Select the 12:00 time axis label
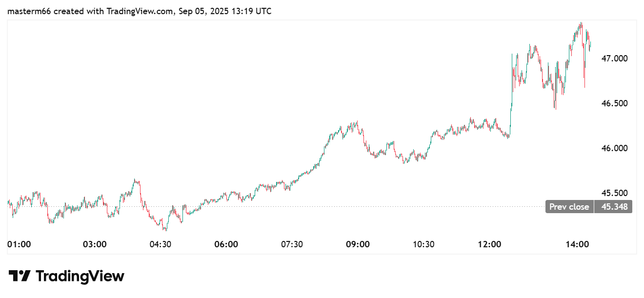The image size is (644, 298). coord(489,244)
